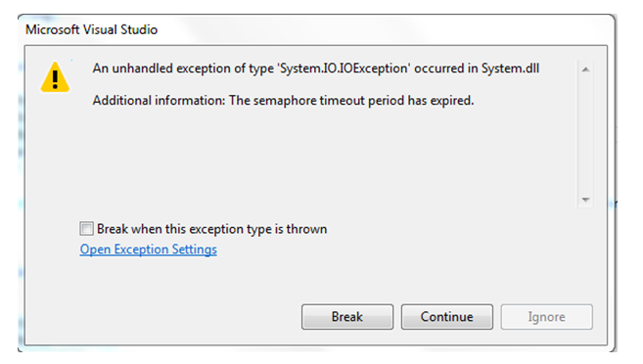Click the Break button
Viewport: 643px width, 364px height.
coord(347,317)
